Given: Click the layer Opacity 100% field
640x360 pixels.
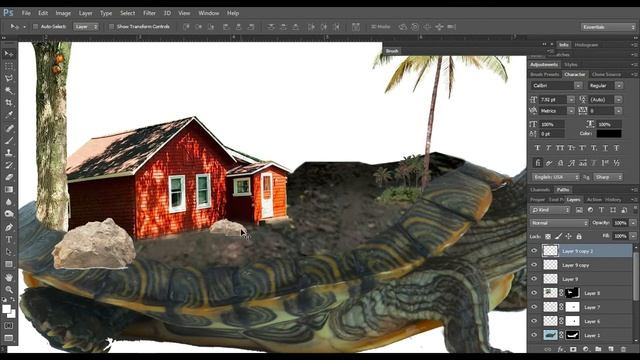Looking at the screenshot, I should tap(620, 223).
